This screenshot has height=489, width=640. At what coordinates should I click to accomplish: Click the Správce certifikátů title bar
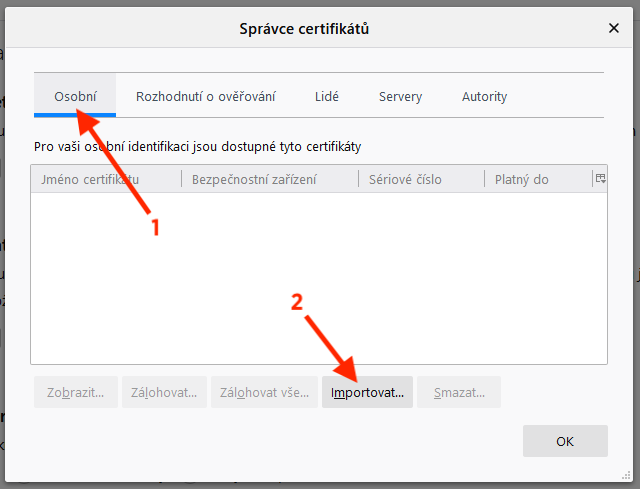[304, 29]
